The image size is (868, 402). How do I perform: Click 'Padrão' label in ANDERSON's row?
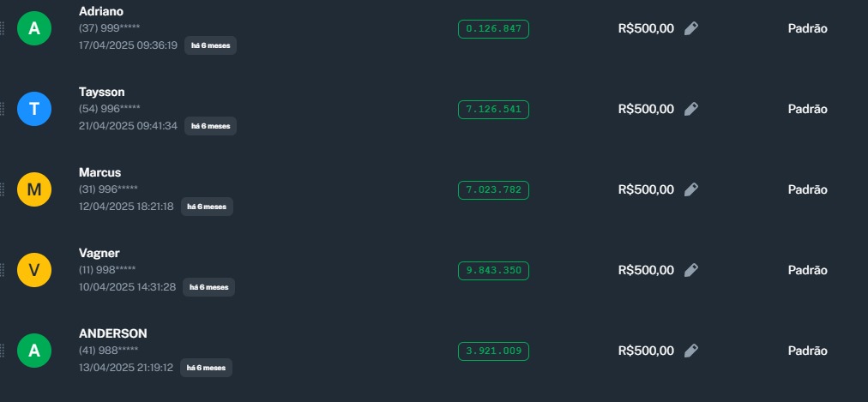807,351
